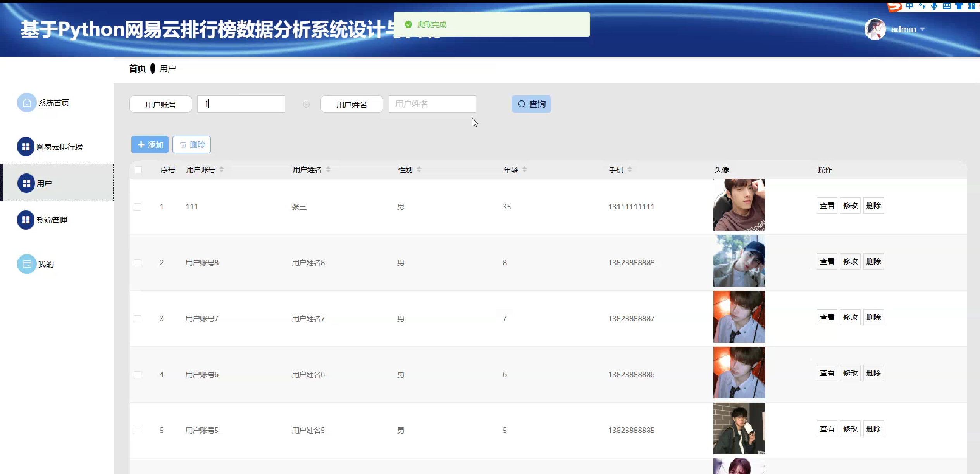Clear the 用户账号 input with the x icon
Screen dimensions: 980x474
[306, 104]
